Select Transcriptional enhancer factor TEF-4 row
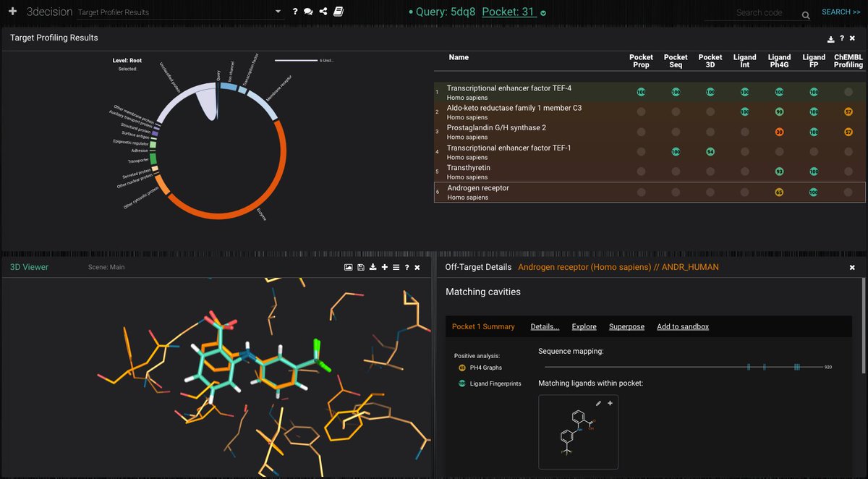This screenshot has width=868, height=479. pyautogui.click(x=650, y=93)
